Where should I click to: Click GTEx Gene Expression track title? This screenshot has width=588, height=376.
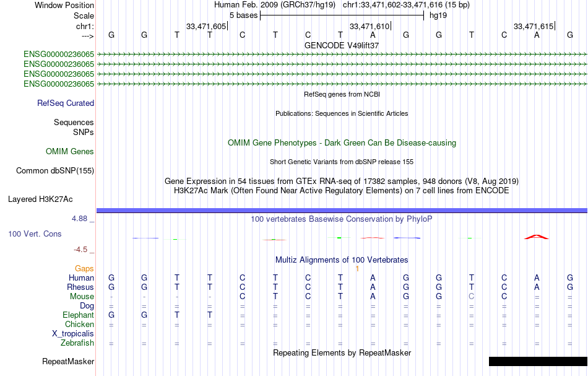click(x=342, y=181)
